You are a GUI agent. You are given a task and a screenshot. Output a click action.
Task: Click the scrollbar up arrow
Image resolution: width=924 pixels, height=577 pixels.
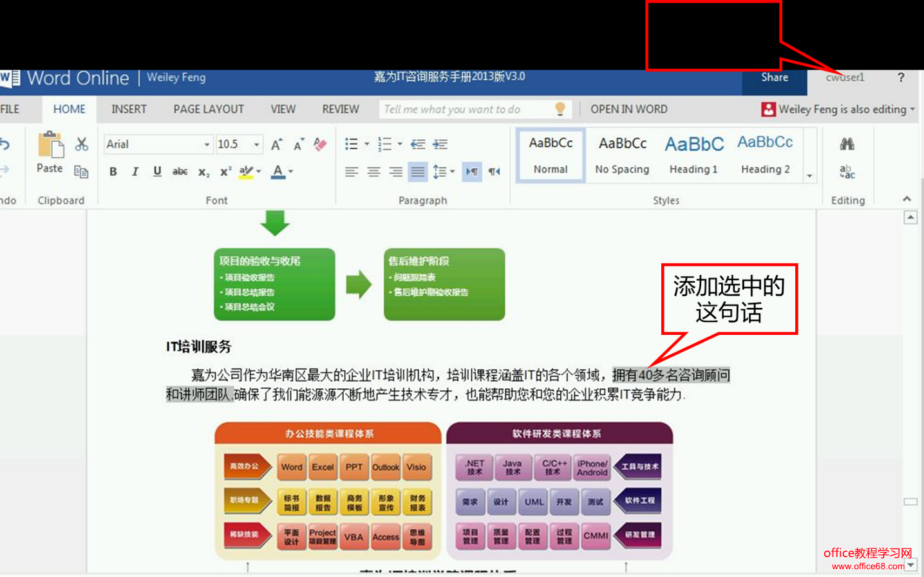(x=910, y=218)
